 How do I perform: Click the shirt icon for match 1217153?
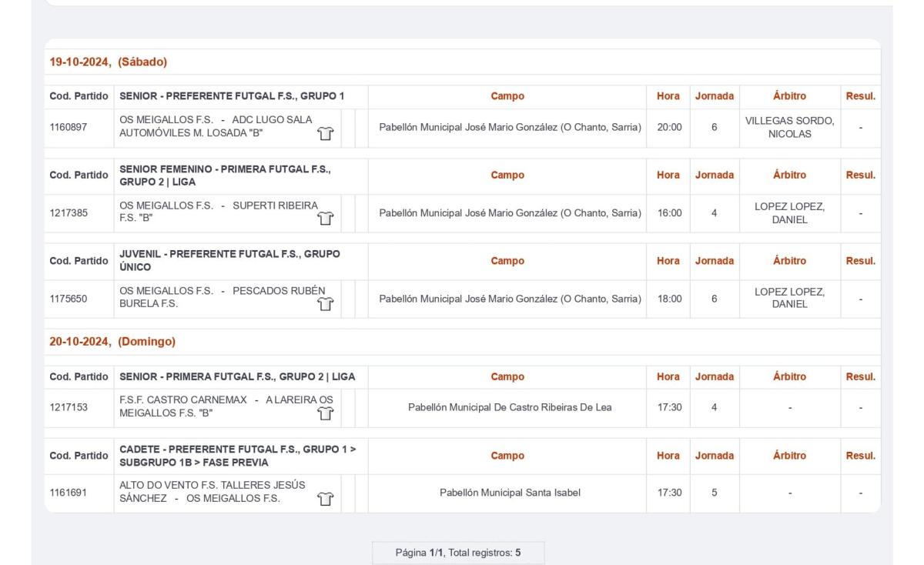point(326,414)
